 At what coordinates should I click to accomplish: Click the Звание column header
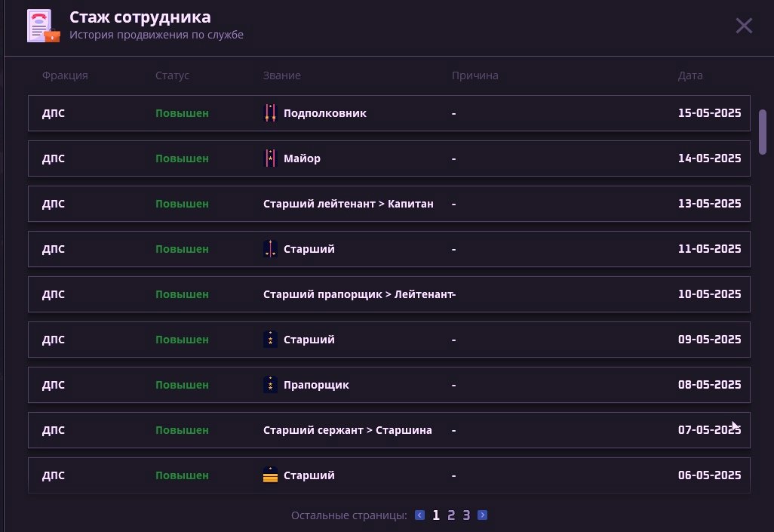[282, 75]
